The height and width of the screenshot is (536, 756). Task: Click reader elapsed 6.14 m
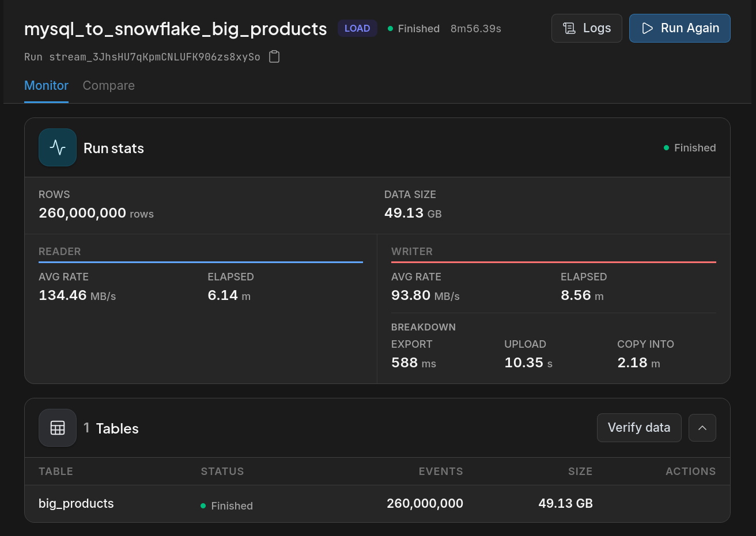point(229,295)
